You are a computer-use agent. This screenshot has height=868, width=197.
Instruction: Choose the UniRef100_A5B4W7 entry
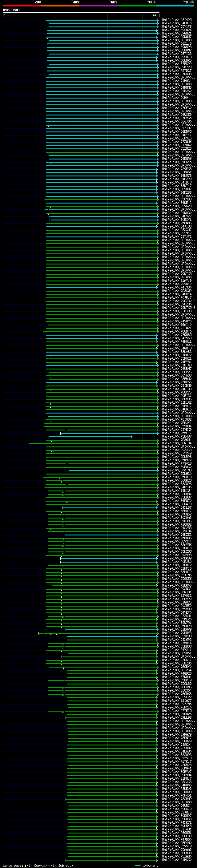[177, 436]
